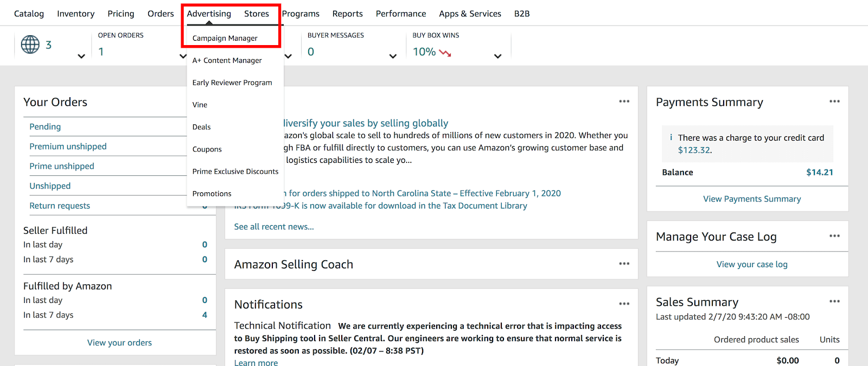Open the Reports menu
The image size is (868, 366).
click(x=348, y=14)
